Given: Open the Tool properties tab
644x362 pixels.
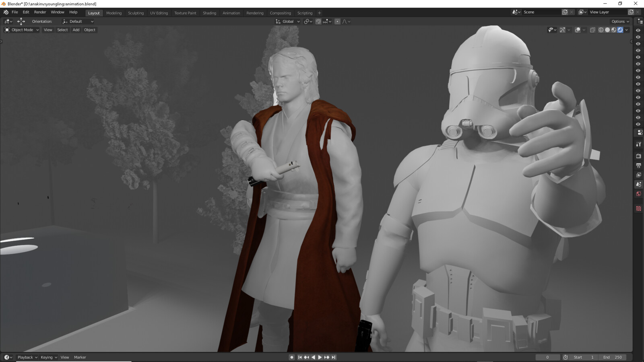Looking at the screenshot, I should (638, 144).
